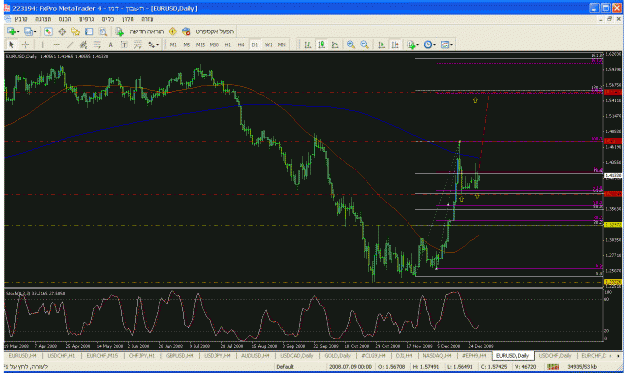
Task: Open the New Chart icon
Action: pos(11,31)
